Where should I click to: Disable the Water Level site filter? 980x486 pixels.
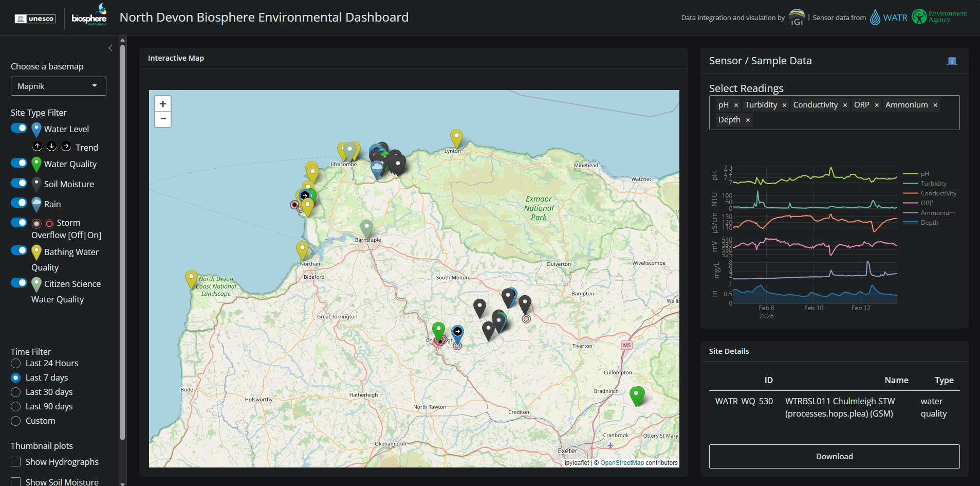[x=18, y=128]
